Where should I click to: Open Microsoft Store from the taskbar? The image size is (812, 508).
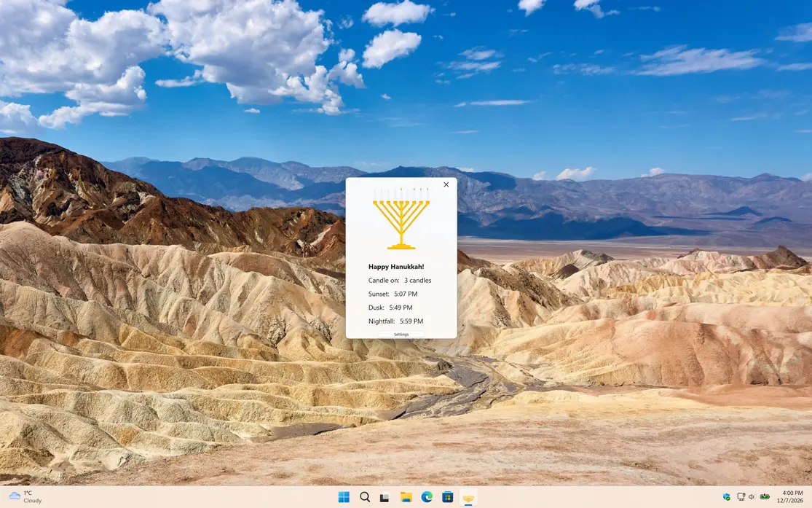(x=448, y=497)
